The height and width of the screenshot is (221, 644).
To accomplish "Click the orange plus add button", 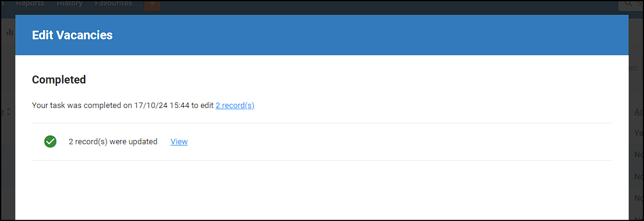I will [152, 5].
